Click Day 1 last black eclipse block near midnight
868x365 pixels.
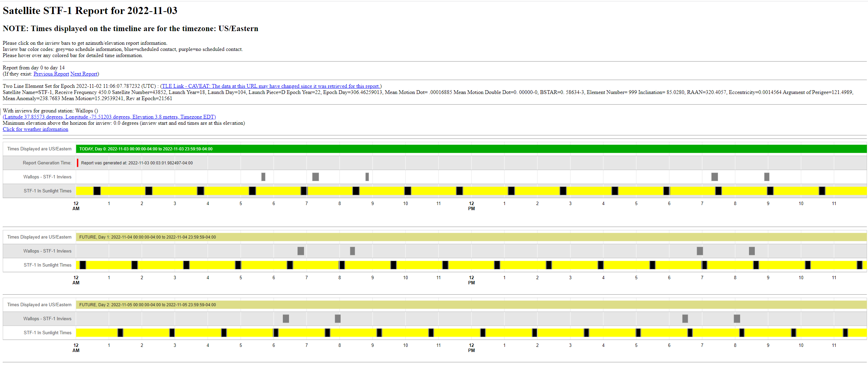click(859, 265)
